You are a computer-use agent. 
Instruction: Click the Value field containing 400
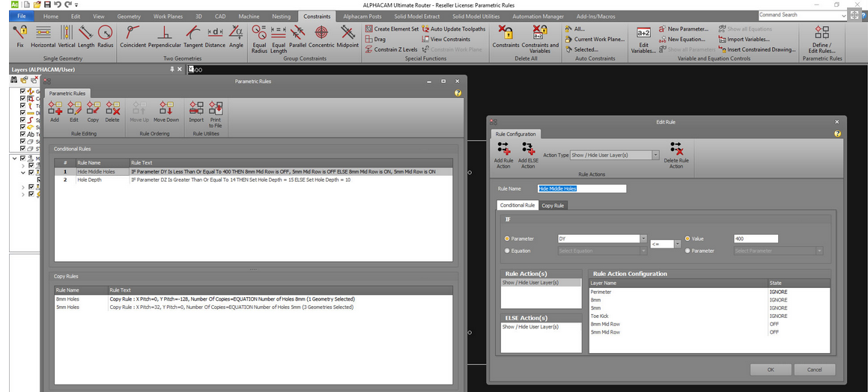pyautogui.click(x=756, y=239)
